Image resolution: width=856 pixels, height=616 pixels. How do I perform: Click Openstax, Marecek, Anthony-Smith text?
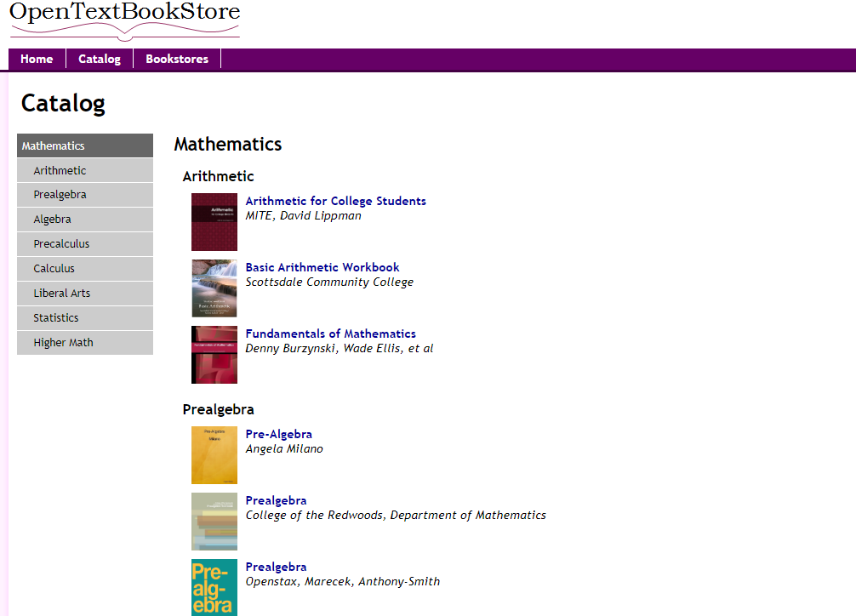click(x=342, y=582)
